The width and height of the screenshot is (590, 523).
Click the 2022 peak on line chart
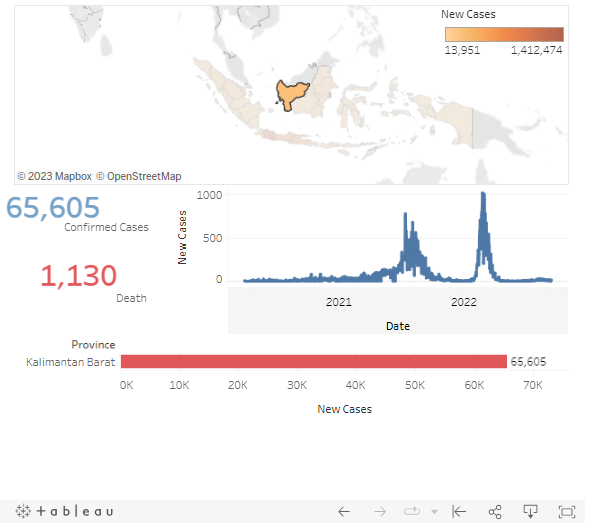pos(484,195)
